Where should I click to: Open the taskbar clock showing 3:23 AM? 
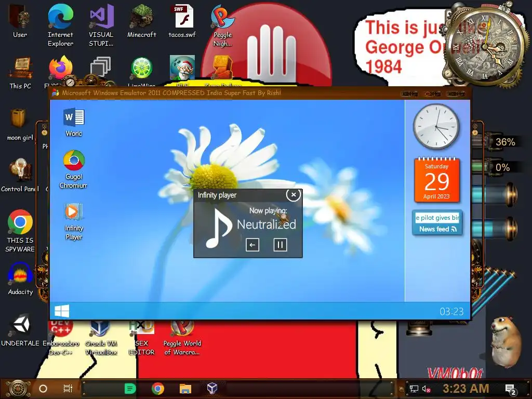(466, 389)
